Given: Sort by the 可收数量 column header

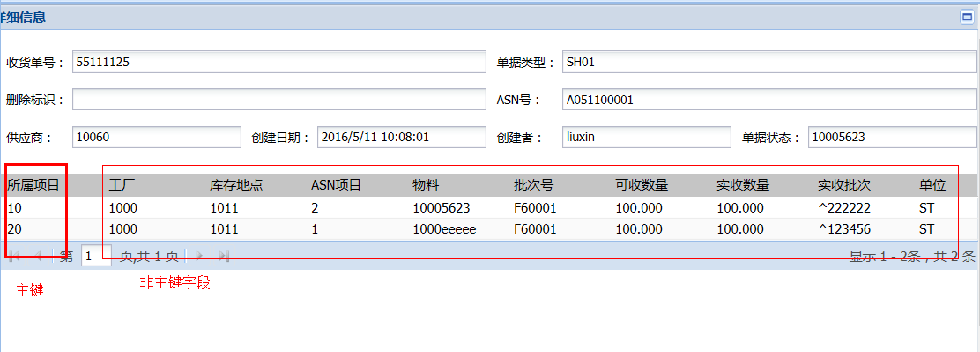Looking at the screenshot, I should tap(642, 185).
